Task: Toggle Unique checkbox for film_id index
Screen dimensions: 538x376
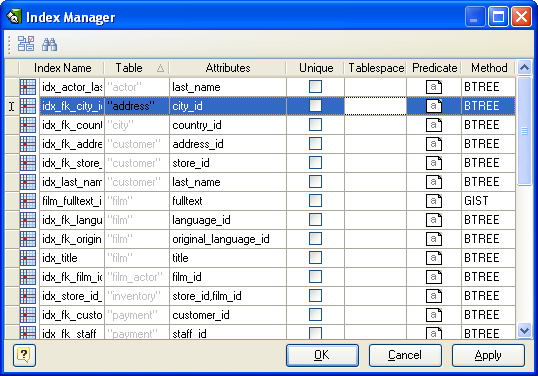Action: point(315,277)
